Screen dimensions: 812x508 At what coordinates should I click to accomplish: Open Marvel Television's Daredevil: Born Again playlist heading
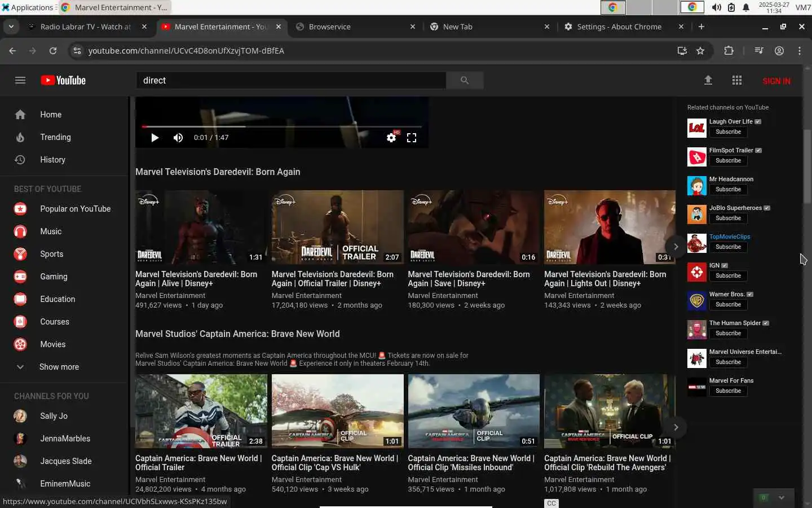[218, 172]
